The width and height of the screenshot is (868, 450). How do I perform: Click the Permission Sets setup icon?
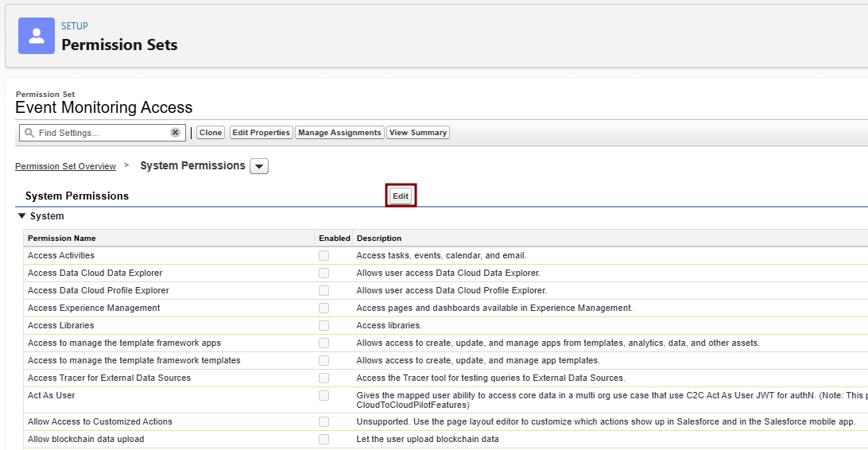pyautogui.click(x=37, y=36)
